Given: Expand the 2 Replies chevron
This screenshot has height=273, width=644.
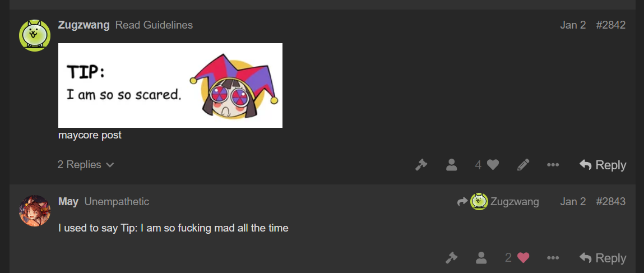Looking at the screenshot, I should click(x=86, y=165).
